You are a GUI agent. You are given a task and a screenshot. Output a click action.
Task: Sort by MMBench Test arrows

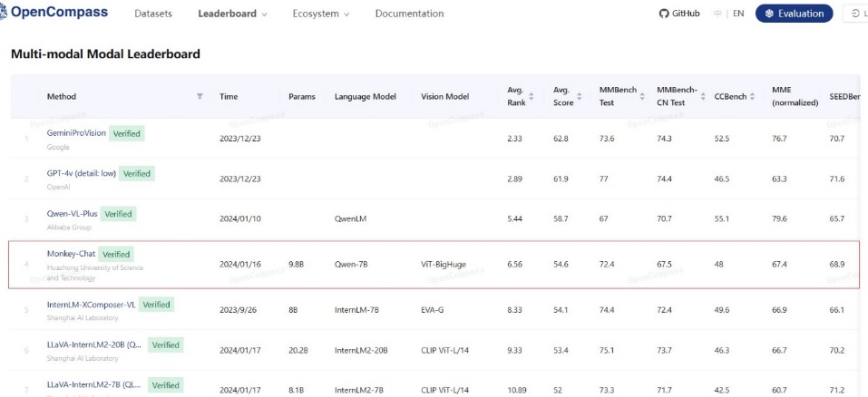(642, 96)
